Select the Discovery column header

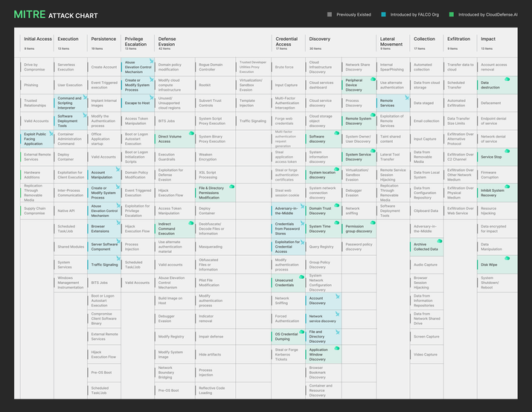tap(319, 39)
